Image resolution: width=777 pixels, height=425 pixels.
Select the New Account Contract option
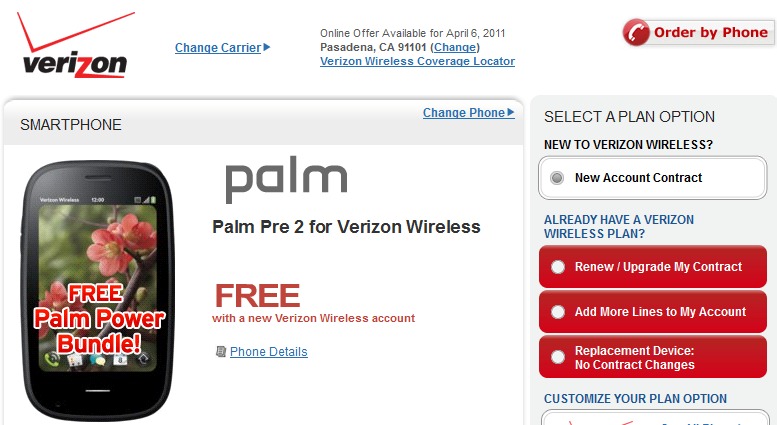tap(557, 178)
